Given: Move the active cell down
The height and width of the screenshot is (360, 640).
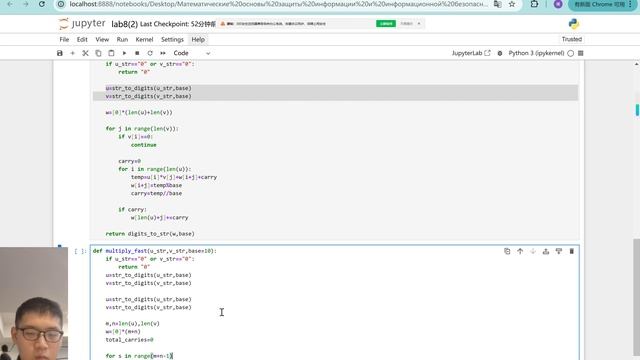Looking at the screenshot, I should (x=533, y=251).
